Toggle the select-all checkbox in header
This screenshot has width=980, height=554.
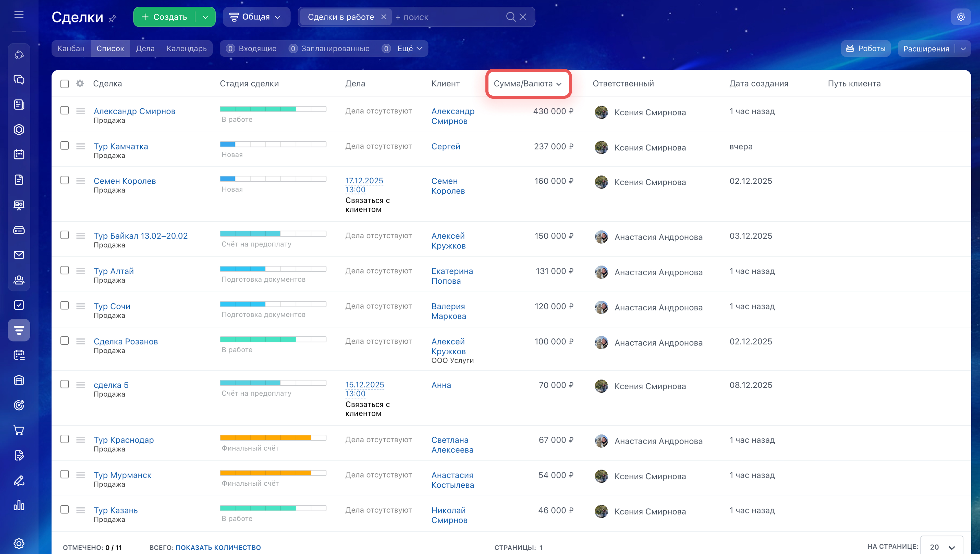pyautogui.click(x=65, y=84)
